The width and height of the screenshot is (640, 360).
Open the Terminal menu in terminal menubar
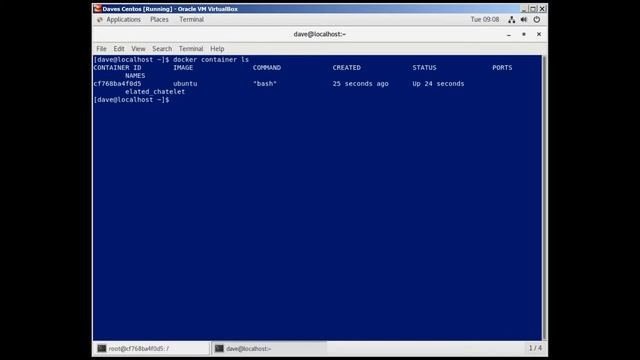point(191,49)
